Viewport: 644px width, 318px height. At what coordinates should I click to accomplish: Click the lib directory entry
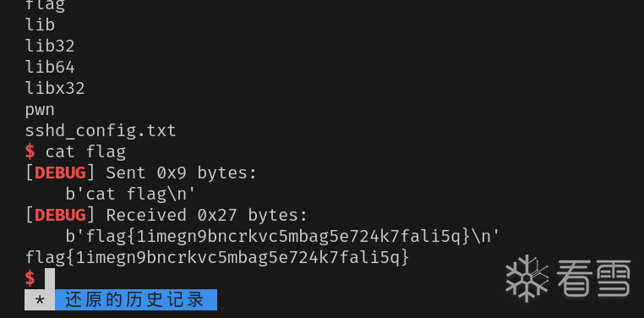[x=40, y=25]
